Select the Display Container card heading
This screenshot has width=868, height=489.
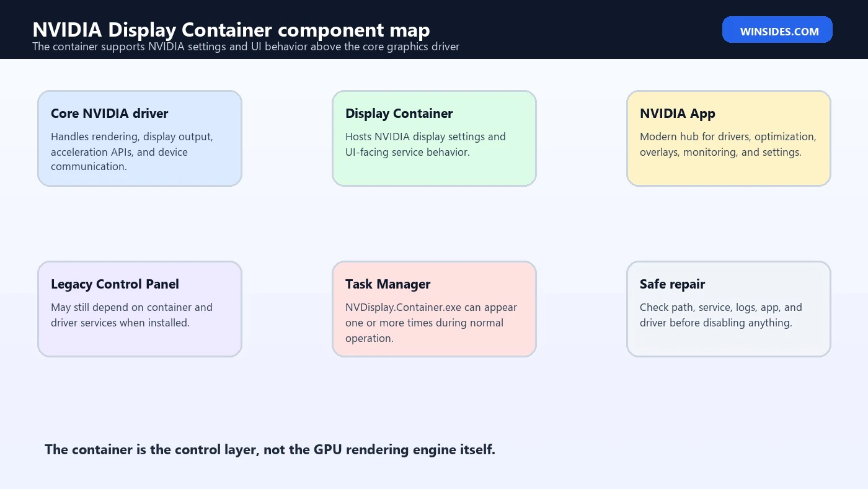[399, 114]
